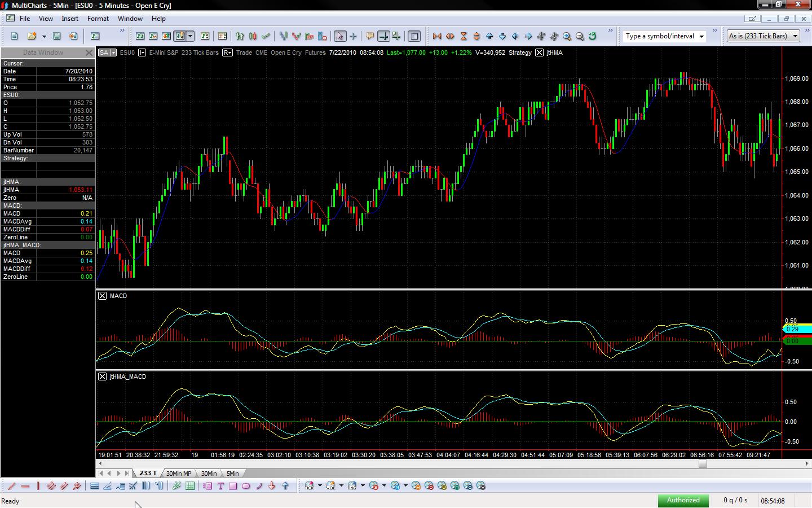Activate the pointer arrow tool
The width and height of the screenshot is (812, 508).
(x=339, y=36)
